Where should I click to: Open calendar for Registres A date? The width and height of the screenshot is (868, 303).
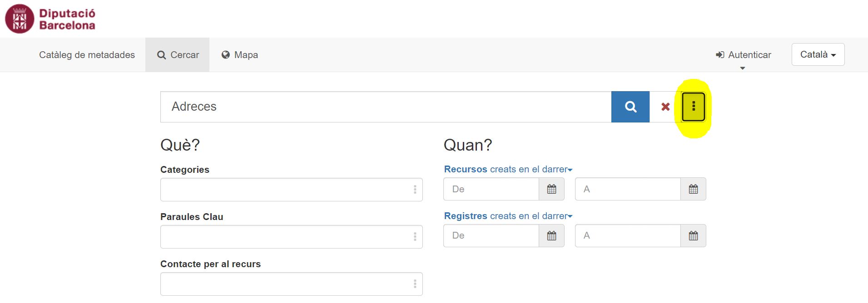[693, 236]
